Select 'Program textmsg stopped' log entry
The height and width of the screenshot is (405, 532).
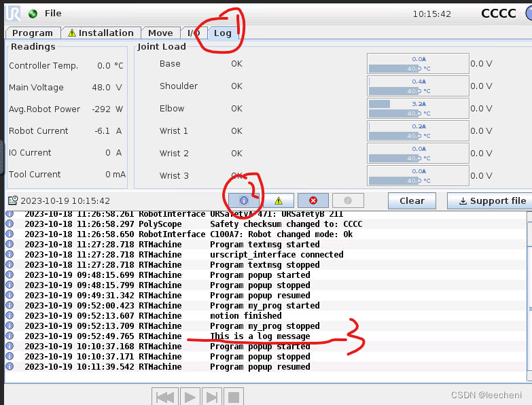(266, 265)
